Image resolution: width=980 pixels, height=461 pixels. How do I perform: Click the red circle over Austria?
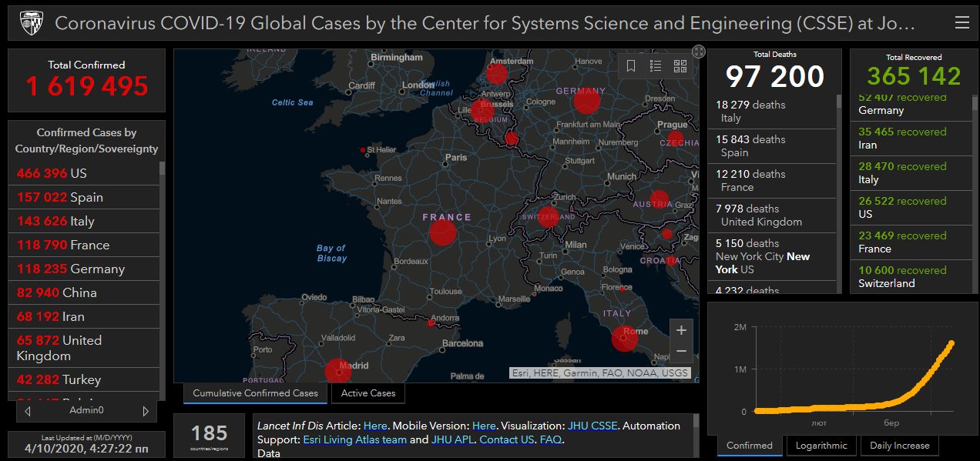(659, 200)
